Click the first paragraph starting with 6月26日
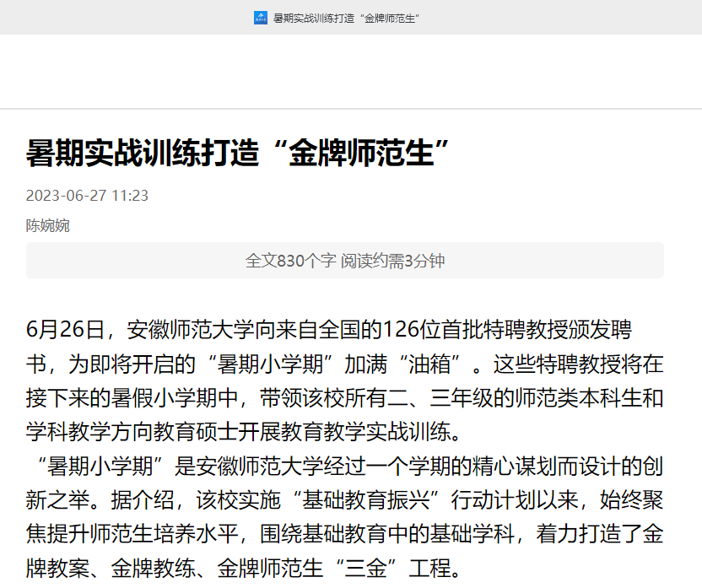This screenshot has width=702, height=588. 345,380
